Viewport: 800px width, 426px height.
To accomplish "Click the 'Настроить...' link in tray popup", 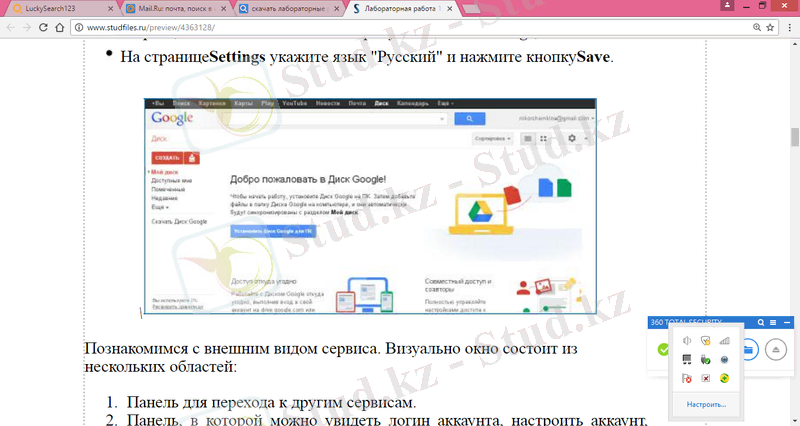I will 706,405.
